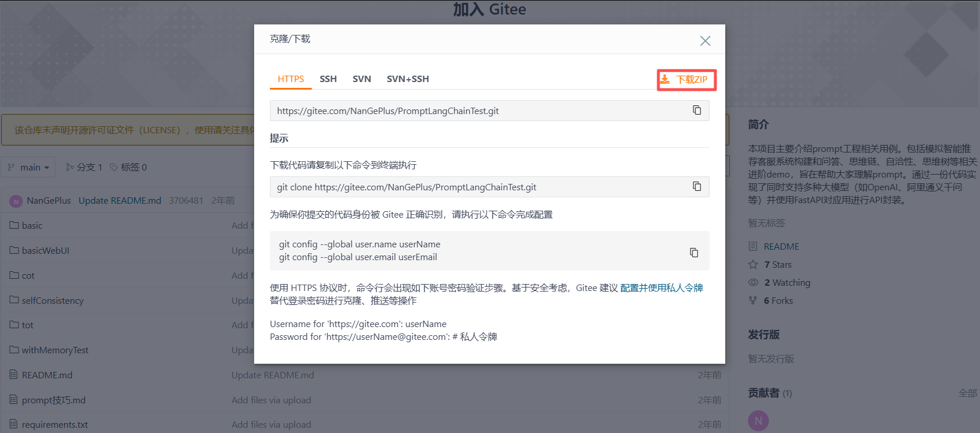Click the cot folder icon

coord(14,275)
